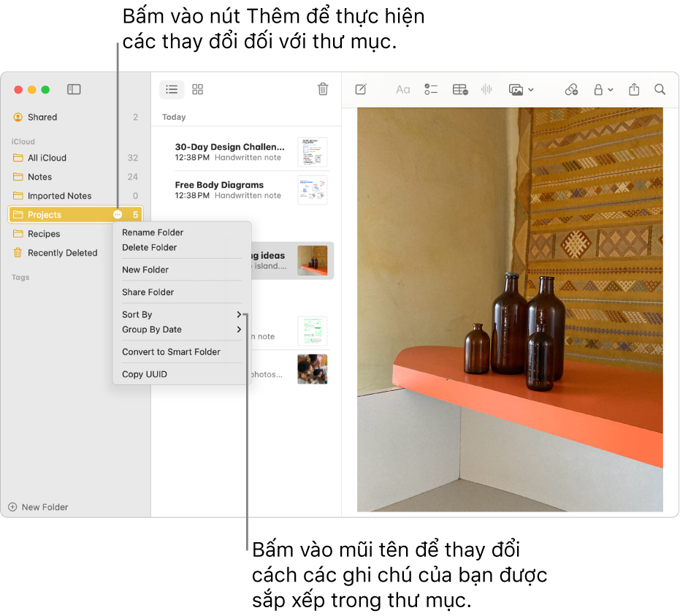
Task: Click the More button on the Projects folder
Action: (118, 215)
